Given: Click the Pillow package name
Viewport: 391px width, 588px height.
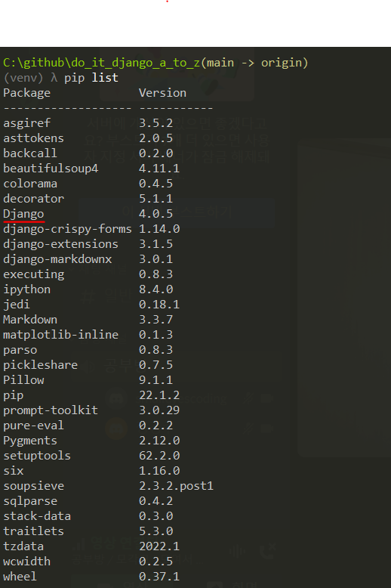Looking at the screenshot, I should point(23,380).
